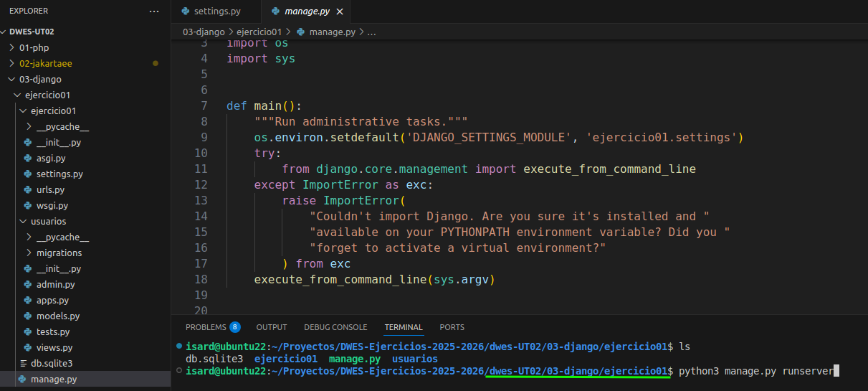This screenshot has height=391, width=868.
Task: Click the 03-django breadcrumb segment
Action: click(x=204, y=32)
